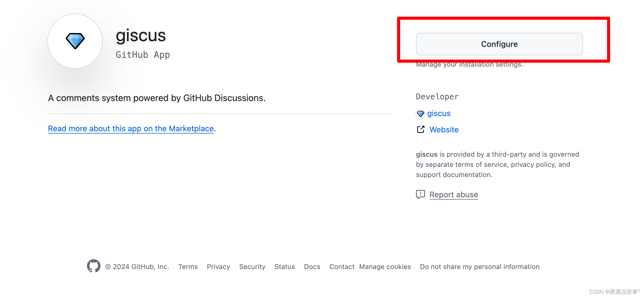Image resolution: width=644 pixels, height=297 pixels.
Task: Click the GitHub Octocat footer logo
Action: pos(94,266)
